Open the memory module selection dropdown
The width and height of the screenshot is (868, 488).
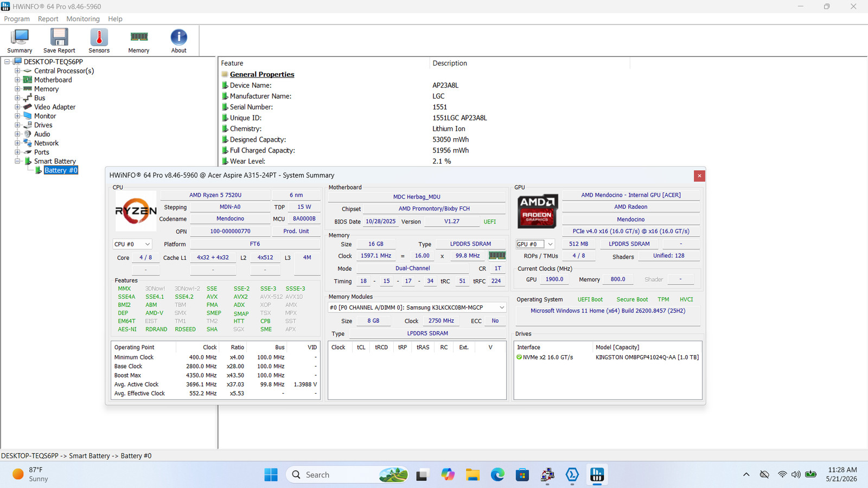point(417,307)
